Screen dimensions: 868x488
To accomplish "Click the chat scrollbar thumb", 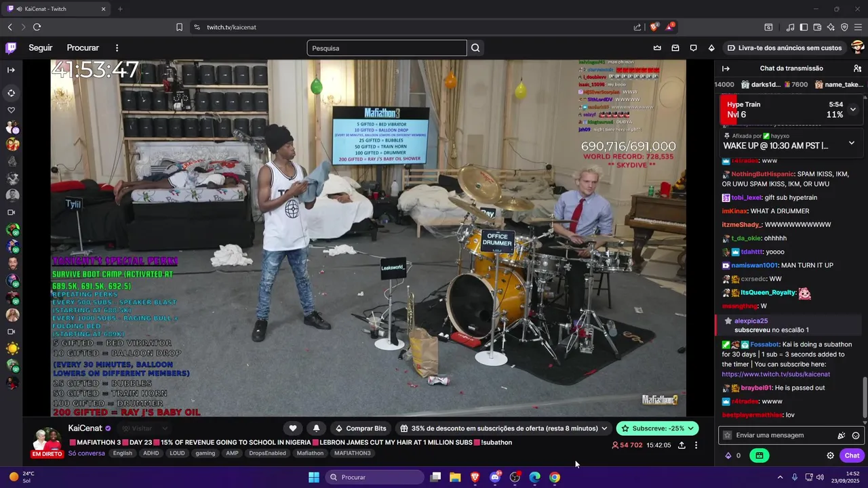I will click(865, 396).
